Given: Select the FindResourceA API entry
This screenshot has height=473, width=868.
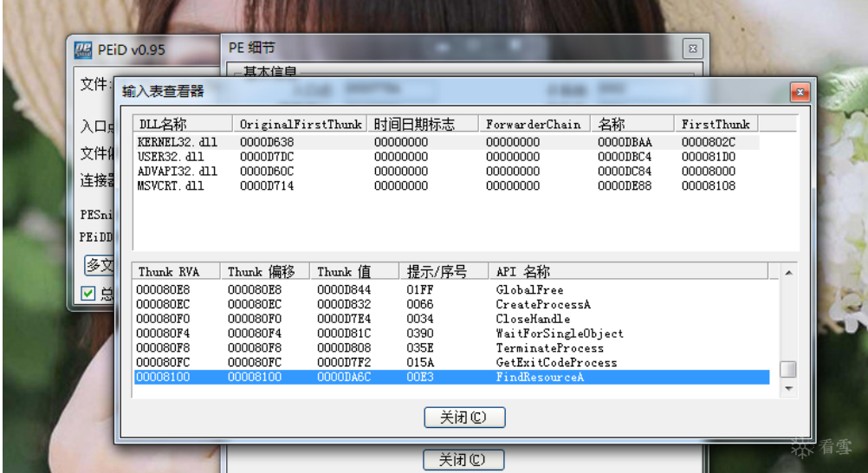Looking at the screenshot, I should 451,377.
